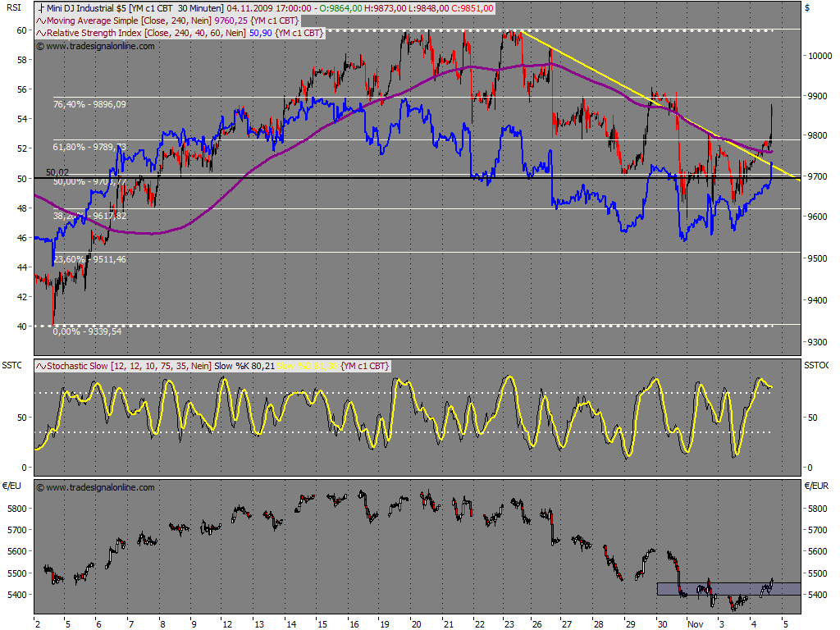Click date 23 on the time axis
840x630 pixels.
point(509,624)
